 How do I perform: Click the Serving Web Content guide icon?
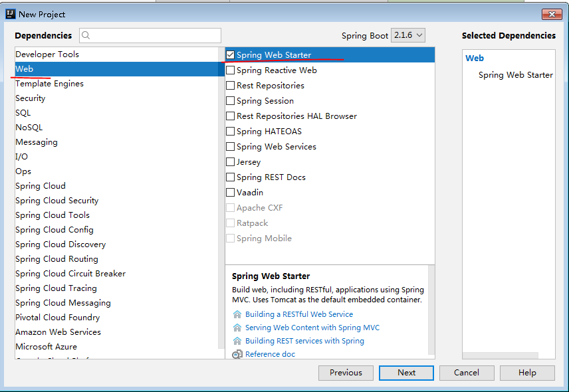tap(237, 328)
